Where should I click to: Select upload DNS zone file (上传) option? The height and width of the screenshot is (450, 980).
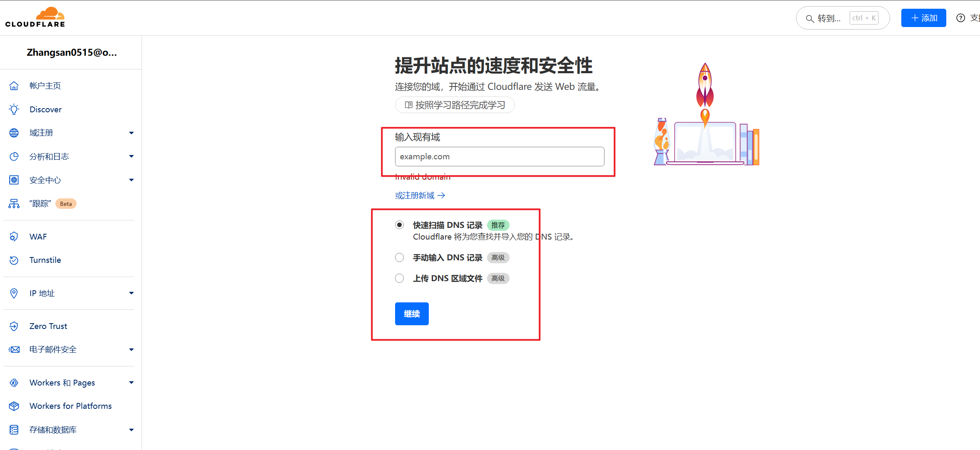(x=399, y=278)
